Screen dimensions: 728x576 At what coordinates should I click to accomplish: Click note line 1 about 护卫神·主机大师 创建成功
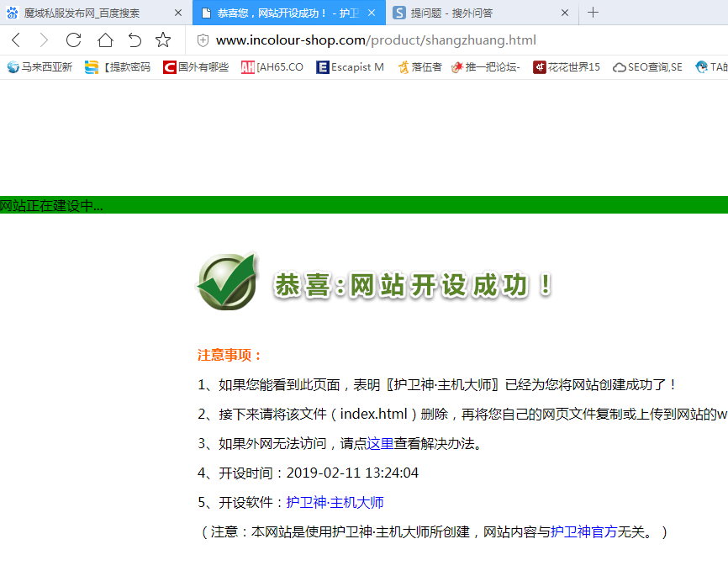point(436,384)
